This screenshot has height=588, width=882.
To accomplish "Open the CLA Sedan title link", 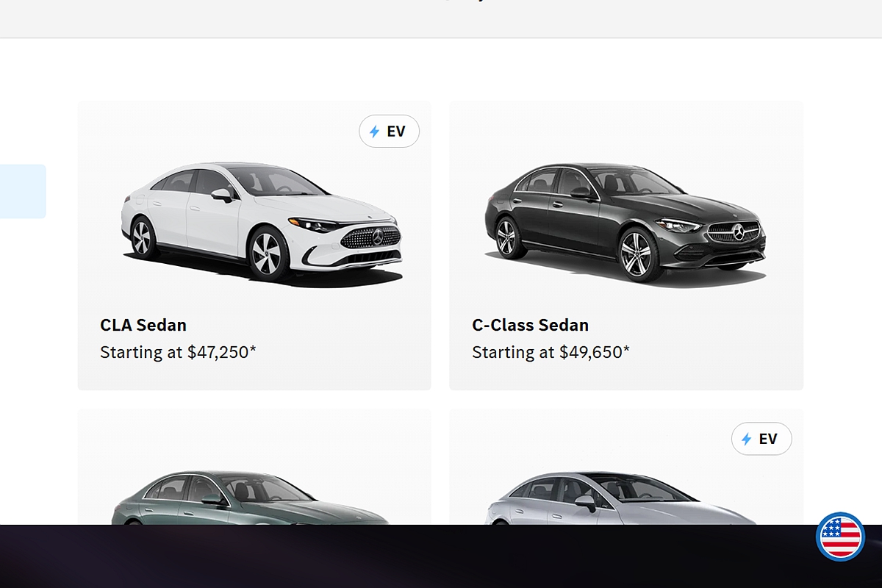I will [x=143, y=325].
